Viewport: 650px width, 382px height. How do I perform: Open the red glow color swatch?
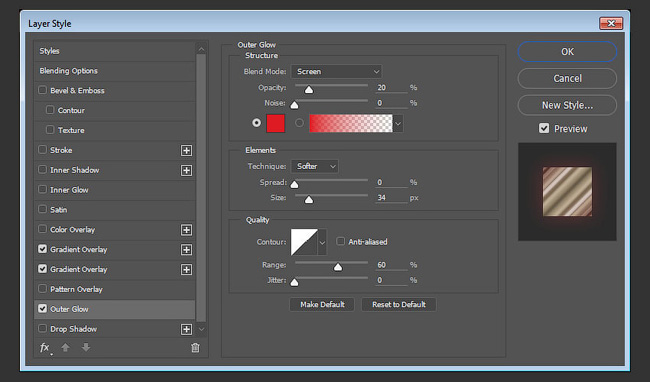coord(276,123)
